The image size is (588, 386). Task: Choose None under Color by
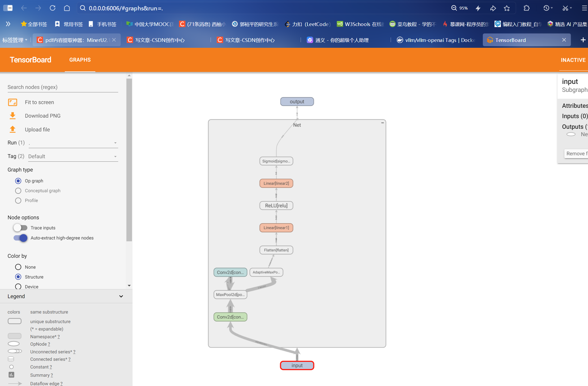pos(18,267)
